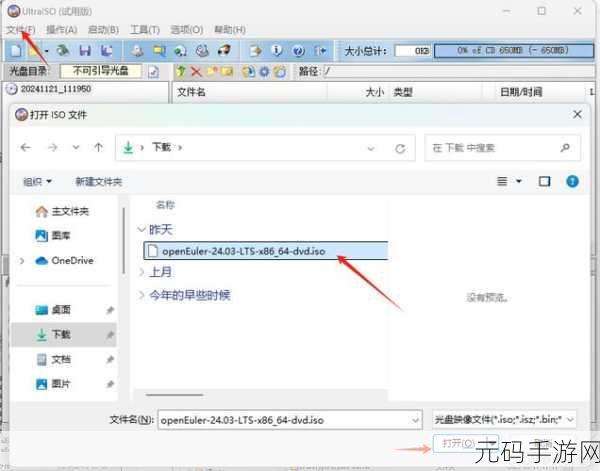This screenshot has height=471, width=600.
Task: Click the blue help icon in the dialog
Action: 572,181
